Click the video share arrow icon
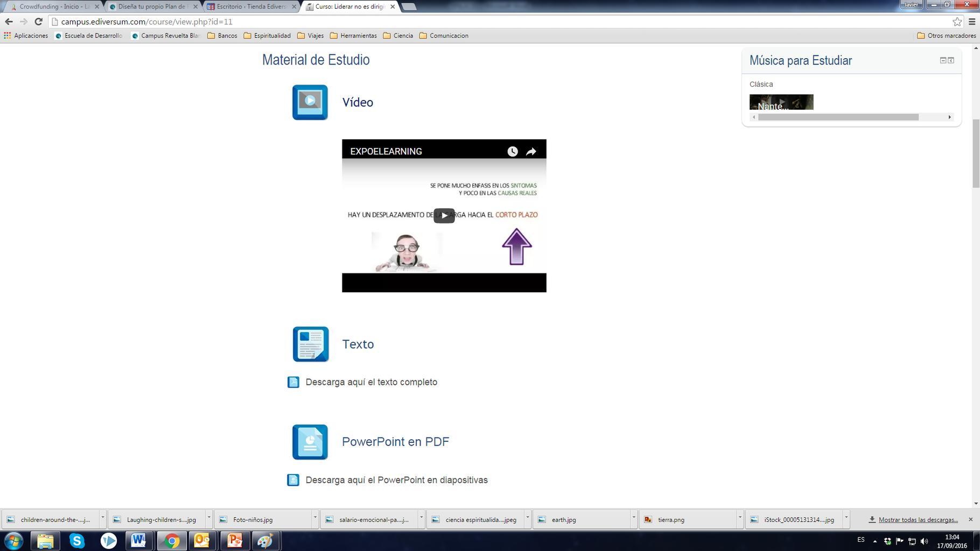The height and width of the screenshot is (551, 980). point(531,152)
